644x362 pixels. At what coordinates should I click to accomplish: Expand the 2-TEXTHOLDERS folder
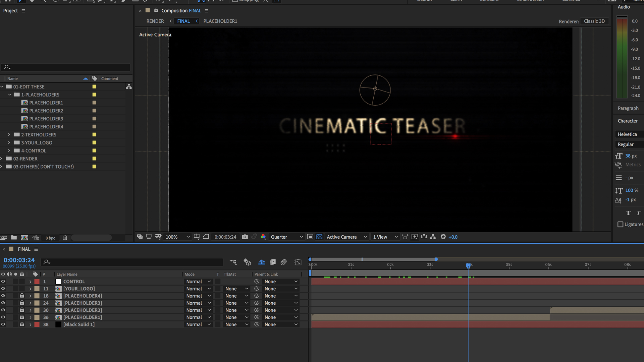coord(9,134)
